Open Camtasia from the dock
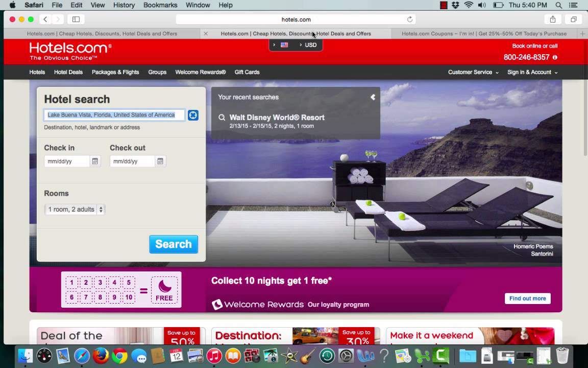Screen dimensions: 588x368 [441, 356]
